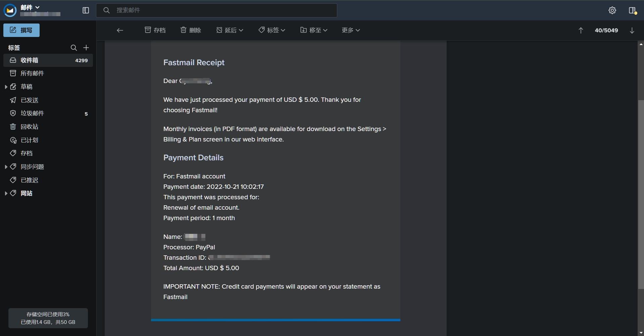Open the 标签 label dropdown in toolbar
644x336 pixels.
coord(272,30)
